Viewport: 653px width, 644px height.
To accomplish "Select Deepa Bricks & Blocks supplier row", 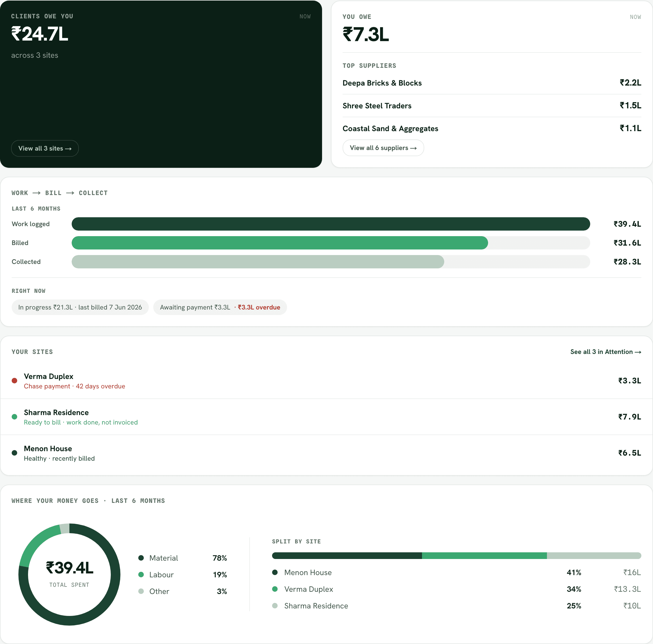I will tap(492, 83).
